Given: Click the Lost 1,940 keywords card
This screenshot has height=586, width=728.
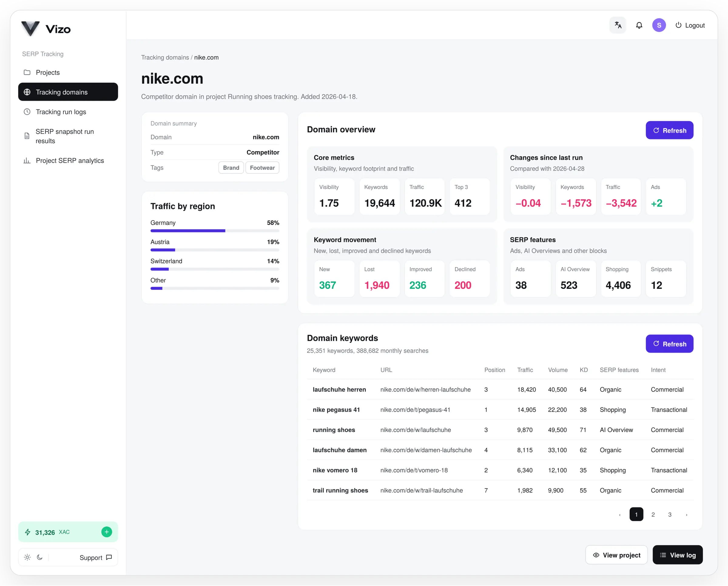Looking at the screenshot, I should (379, 279).
